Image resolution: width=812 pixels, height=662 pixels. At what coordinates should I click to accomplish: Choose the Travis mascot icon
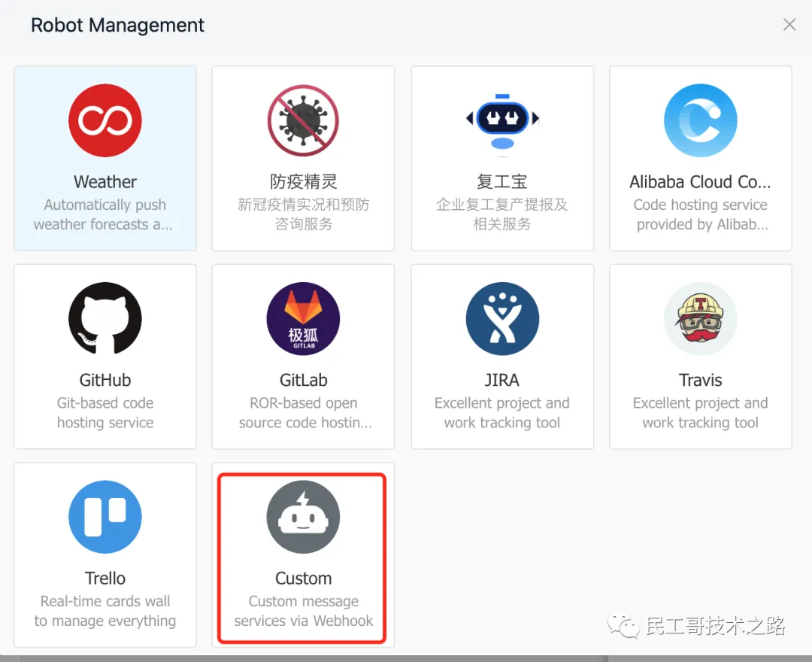pyautogui.click(x=701, y=318)
